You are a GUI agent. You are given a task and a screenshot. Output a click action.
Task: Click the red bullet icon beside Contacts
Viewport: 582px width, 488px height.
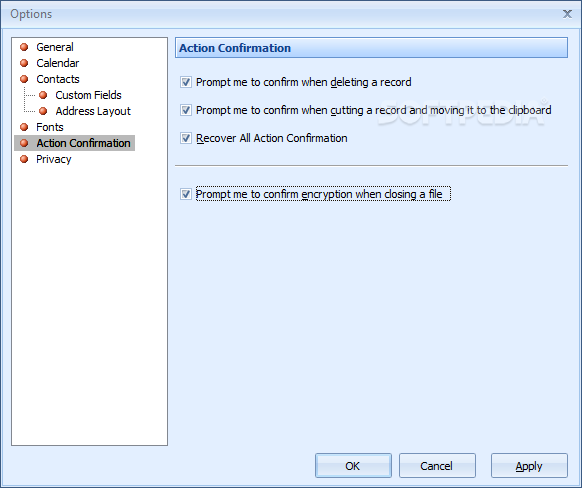coord(24,79)
